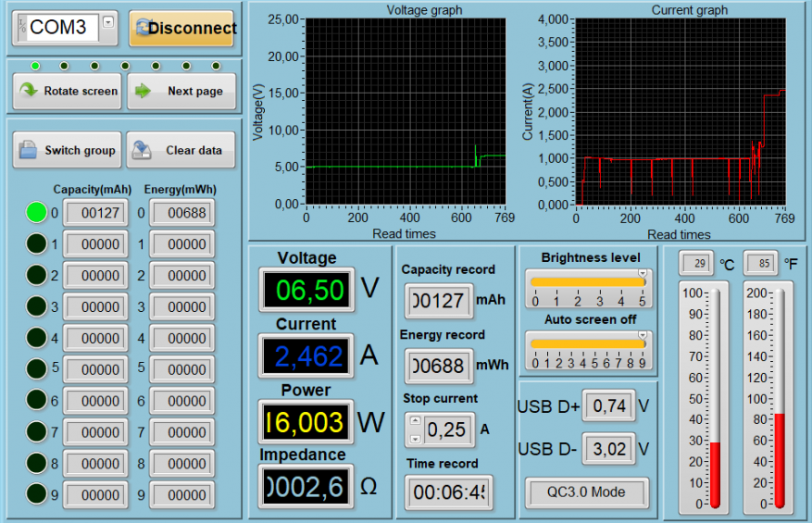Click the Capacity record mAh field
The image size is (812, 523).
point(439,301)
